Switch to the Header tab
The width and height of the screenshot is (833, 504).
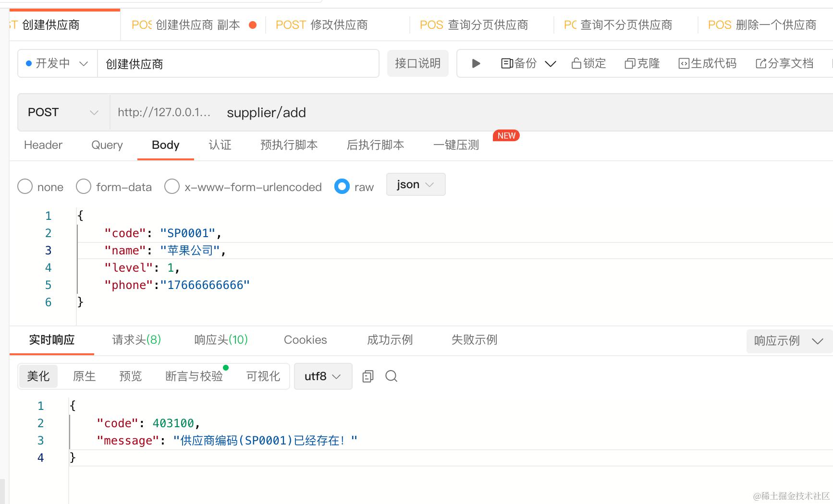click(x=43, y=145)
